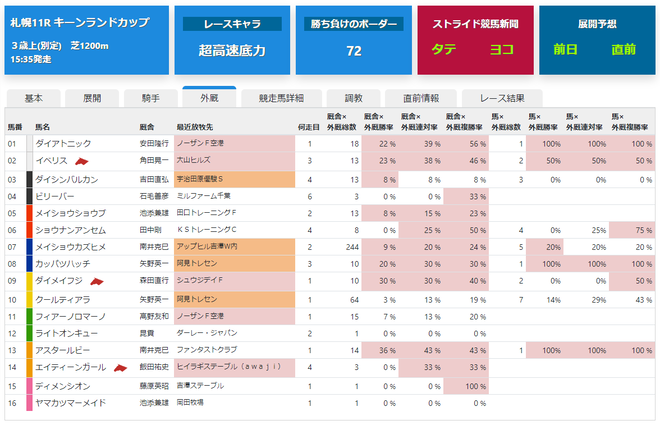The height and width of the screenshot is (425, 660).
Task: Click horse name ディメンシオン
Action: 63,386
